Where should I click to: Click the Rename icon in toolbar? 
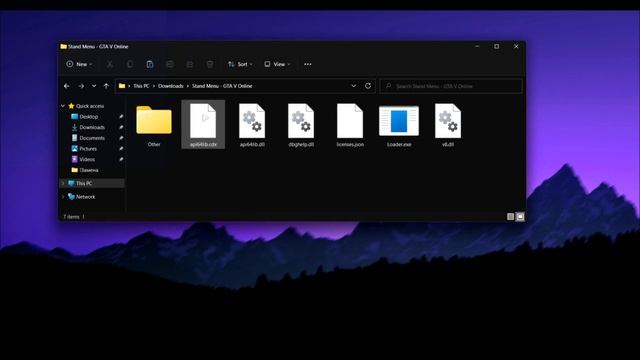(170, 64)
